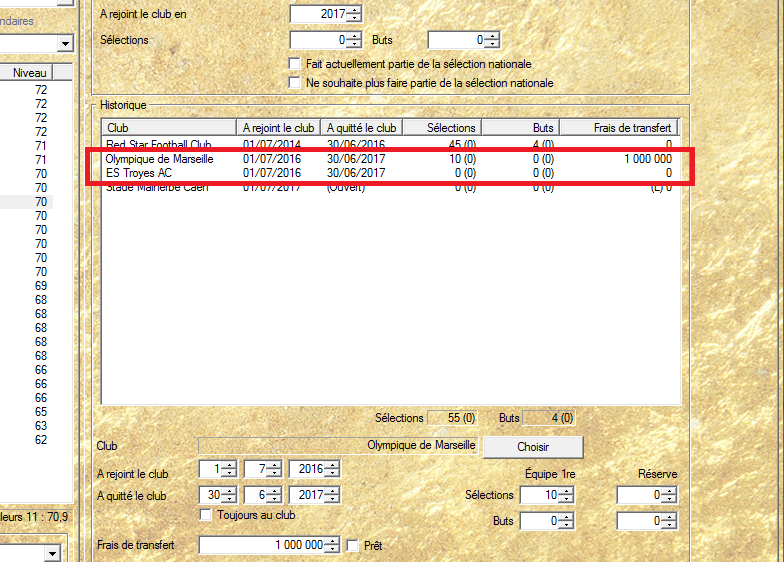Click the total Sélections 55 (0) box
784x562 pixels.
click(x=452, y=418)
